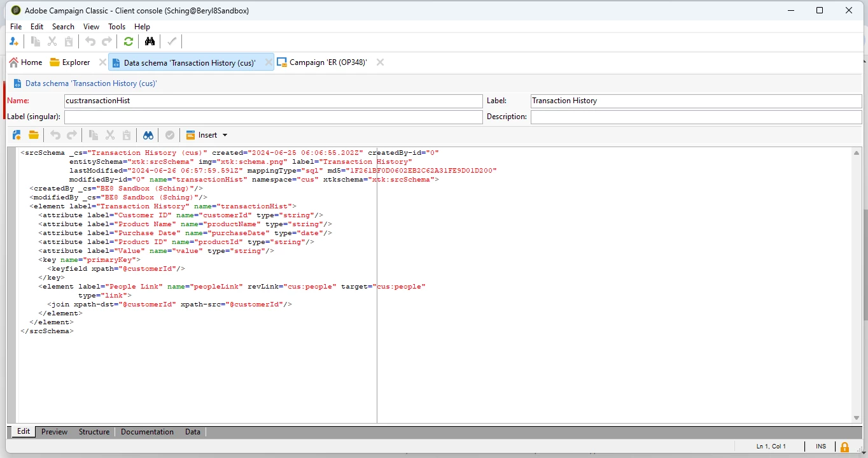868x458 pixels.
Task: Click the <keyfield xpath="@customerId"/> line
Action: point(116,269)
